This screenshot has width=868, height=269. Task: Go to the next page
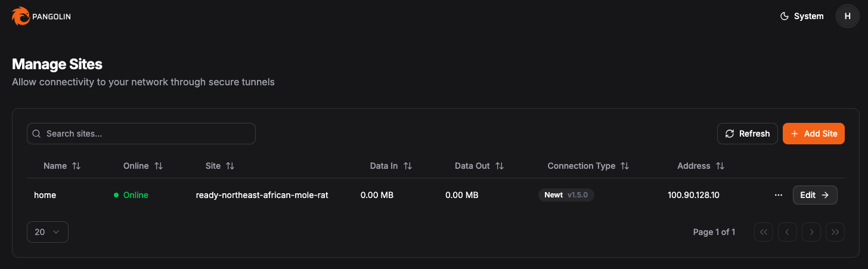[811, 232]
